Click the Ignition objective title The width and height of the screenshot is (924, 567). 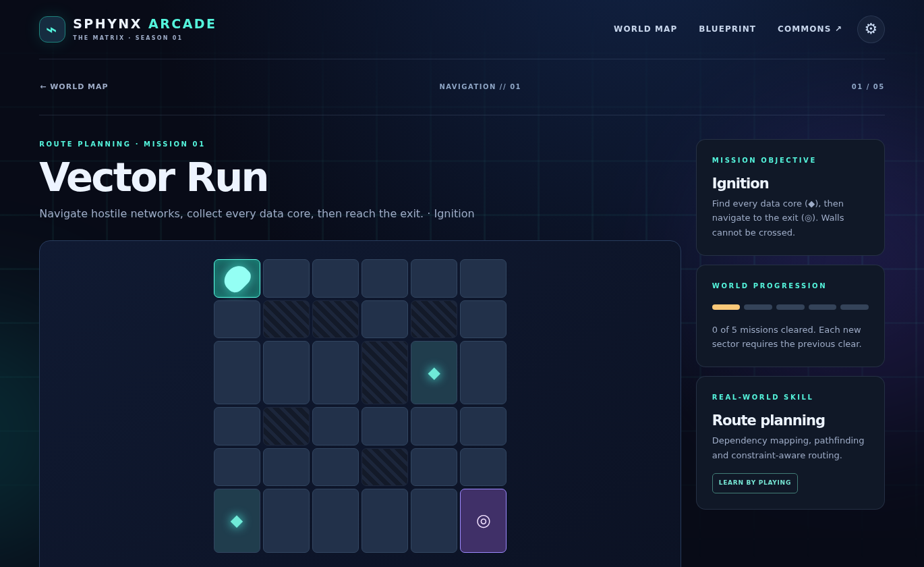(741, 183)
